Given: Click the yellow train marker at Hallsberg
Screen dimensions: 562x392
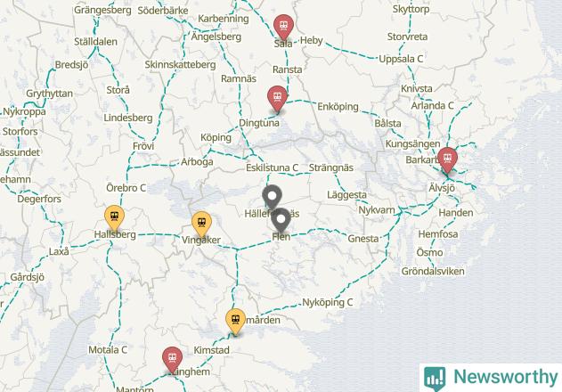Looking at the screenshot, I should (114, 216).
